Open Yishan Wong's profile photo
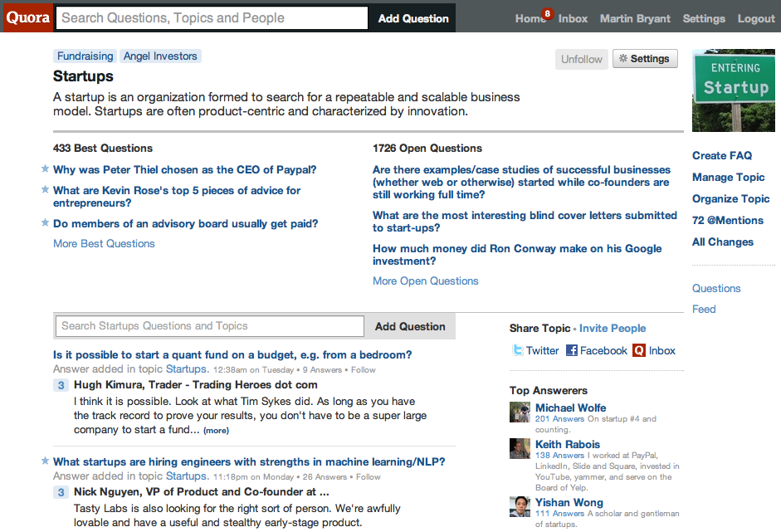This screenshot has height=532, width=781. pos(520,506)
